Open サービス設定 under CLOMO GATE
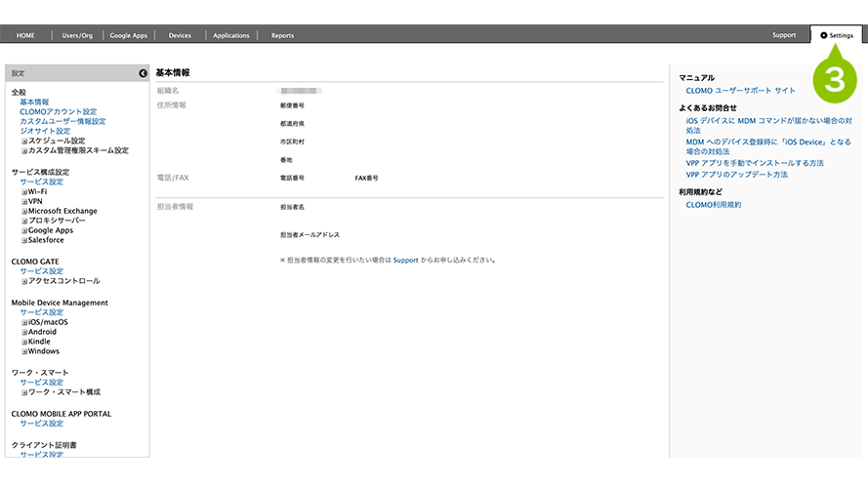The width and height of the screenshot is (868, 488). coord(42,271)
